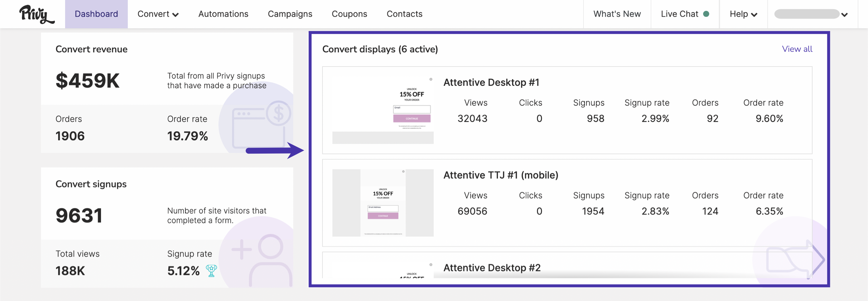Image resolution: width=868 pixels, height=301 pixels.
Task: Click Order rate 6.35% for Attentive TTJ #1
Action: (769, 211)
